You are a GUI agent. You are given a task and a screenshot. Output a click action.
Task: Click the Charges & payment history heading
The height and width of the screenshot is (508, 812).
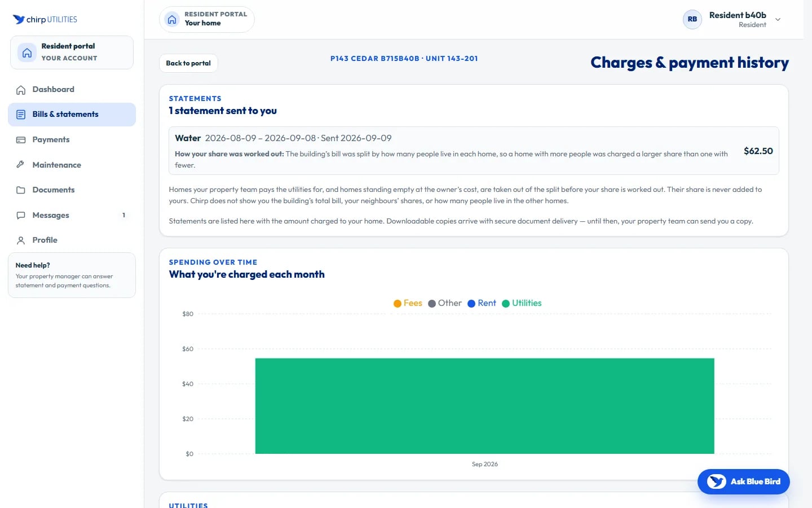tap(690, 62)
